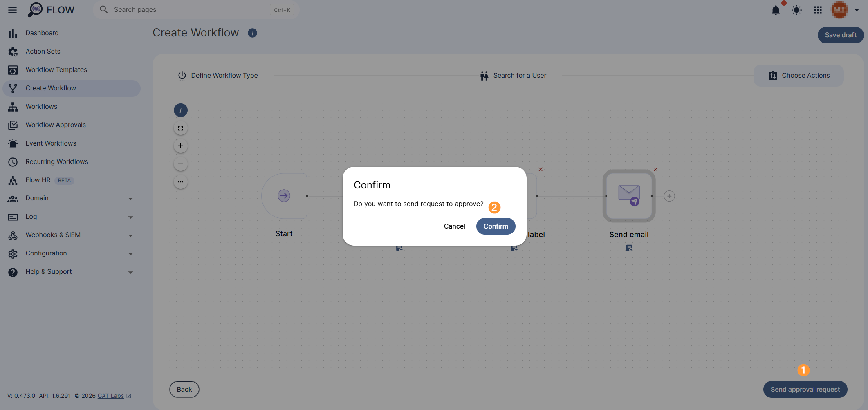The image size is (868, 410).
Task: Expand the account dropdown arrow
Action: (857, 10)
